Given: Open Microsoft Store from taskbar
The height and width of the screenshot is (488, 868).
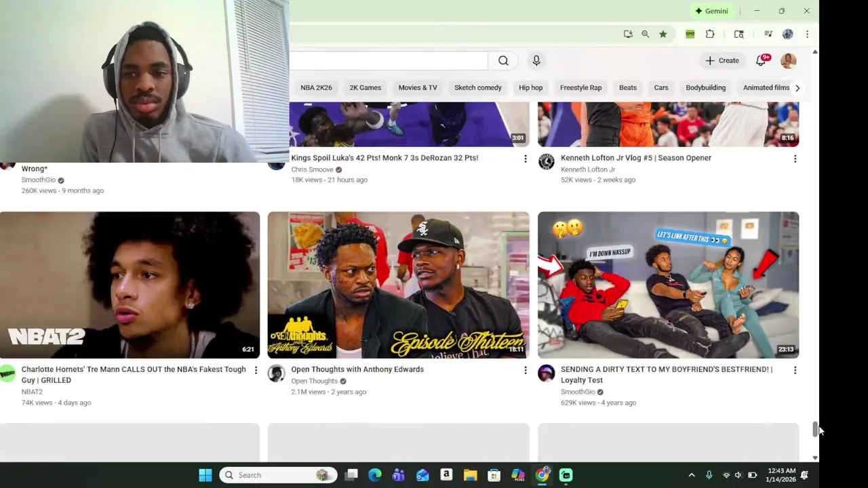Looking at the screenshot, I should click(x=494, y=475).
